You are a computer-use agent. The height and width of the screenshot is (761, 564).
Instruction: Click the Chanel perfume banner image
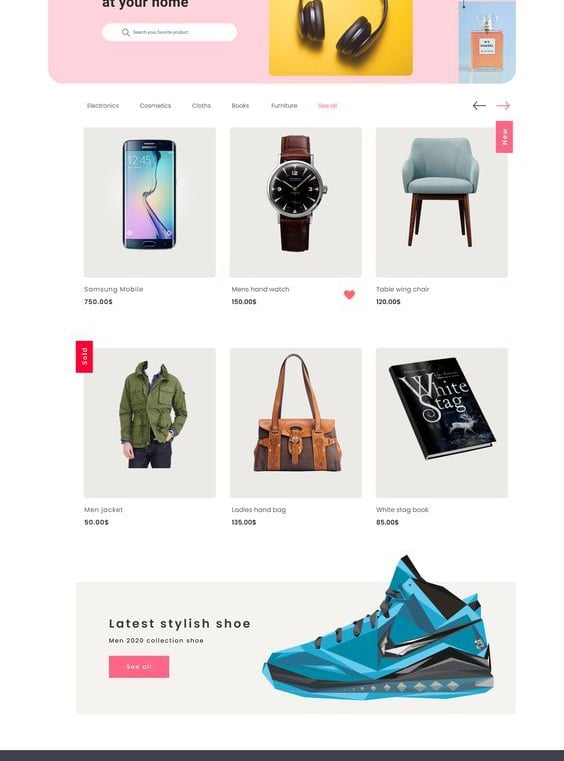coord(487,42)
